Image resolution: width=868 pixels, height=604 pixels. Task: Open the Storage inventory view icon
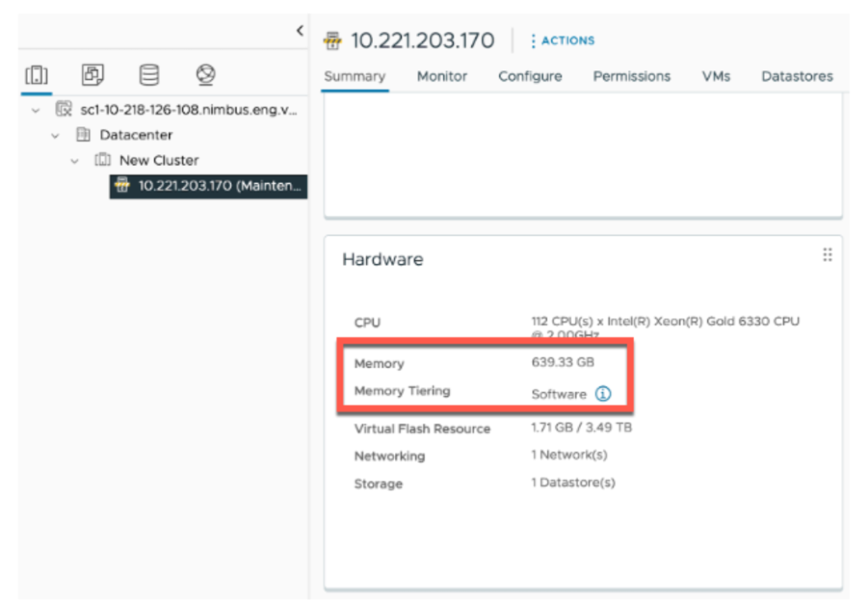tap(148, 77)
